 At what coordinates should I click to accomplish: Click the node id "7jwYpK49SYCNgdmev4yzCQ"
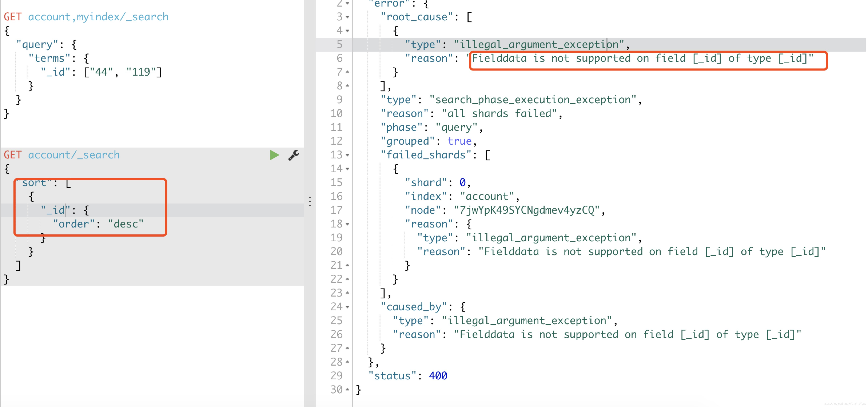point(527,210)
